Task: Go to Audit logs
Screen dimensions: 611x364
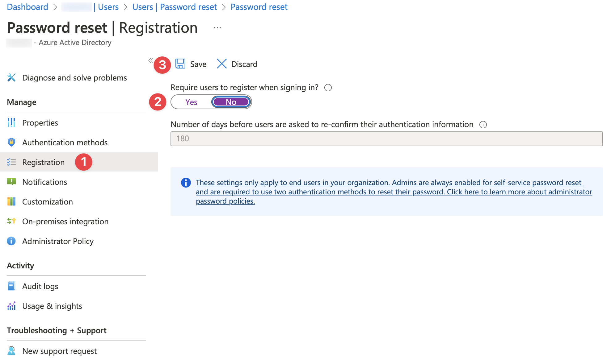Action: point(40,286)
